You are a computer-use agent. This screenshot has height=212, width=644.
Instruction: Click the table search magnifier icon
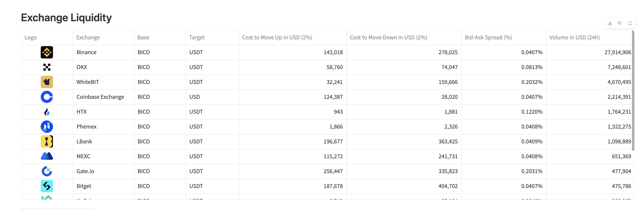coord(620,23)
